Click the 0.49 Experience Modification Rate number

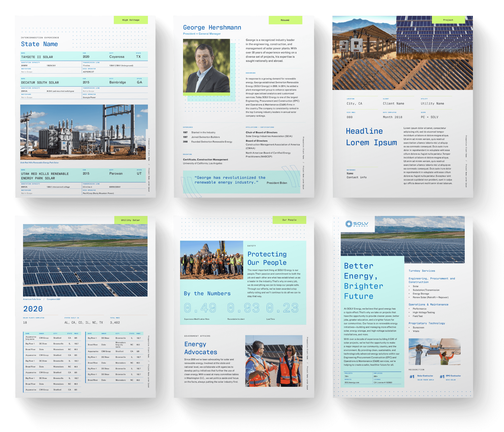coord(200,308)
